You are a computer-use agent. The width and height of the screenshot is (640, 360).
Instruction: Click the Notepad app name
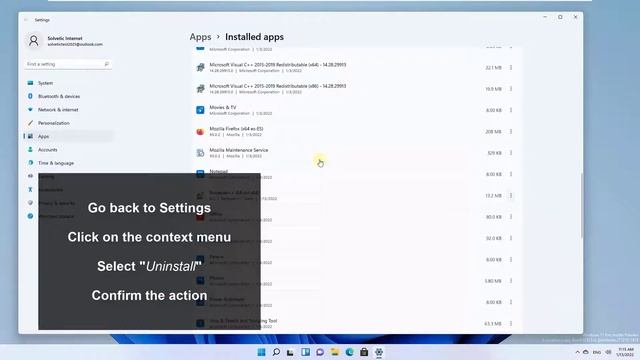tap(219, 171)
